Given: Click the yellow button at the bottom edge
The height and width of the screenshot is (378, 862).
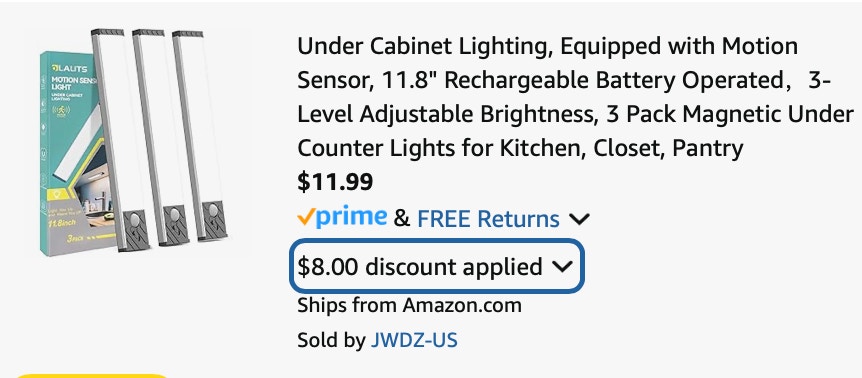Looking at the screenshot, I should (91, 375).
